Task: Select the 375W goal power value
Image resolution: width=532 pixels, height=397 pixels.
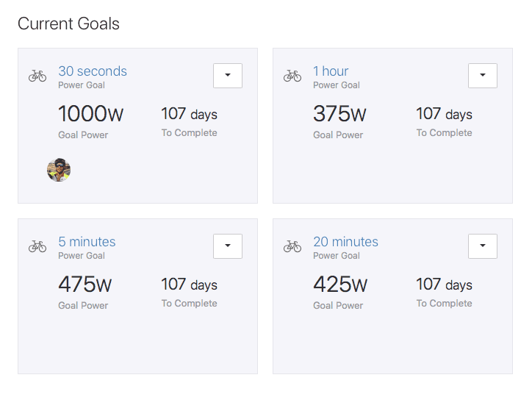Action: coord(339,114)
